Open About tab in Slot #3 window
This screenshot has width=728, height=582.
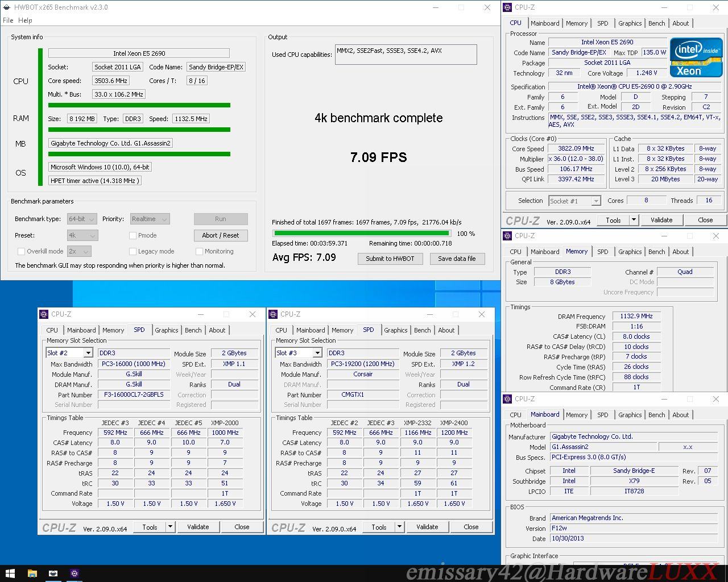446,330
